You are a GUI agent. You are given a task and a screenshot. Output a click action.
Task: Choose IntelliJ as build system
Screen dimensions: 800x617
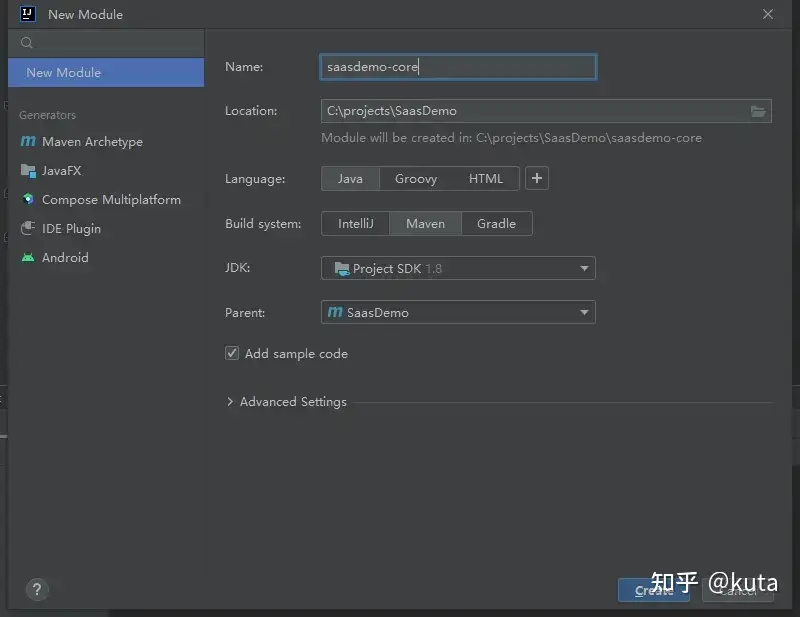(355, 224)
